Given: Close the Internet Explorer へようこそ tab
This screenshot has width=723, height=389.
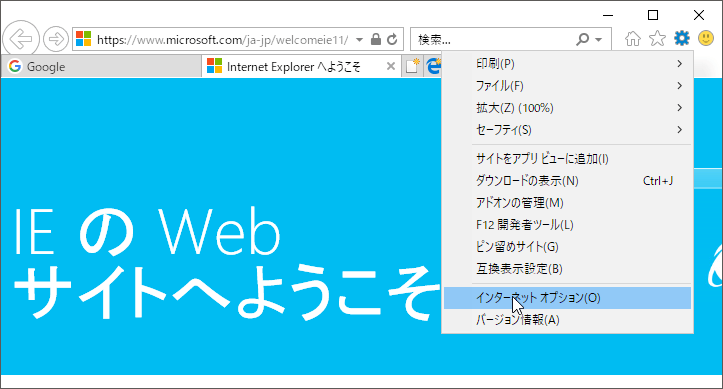Looking at the screenshot, I should point(391,66).
